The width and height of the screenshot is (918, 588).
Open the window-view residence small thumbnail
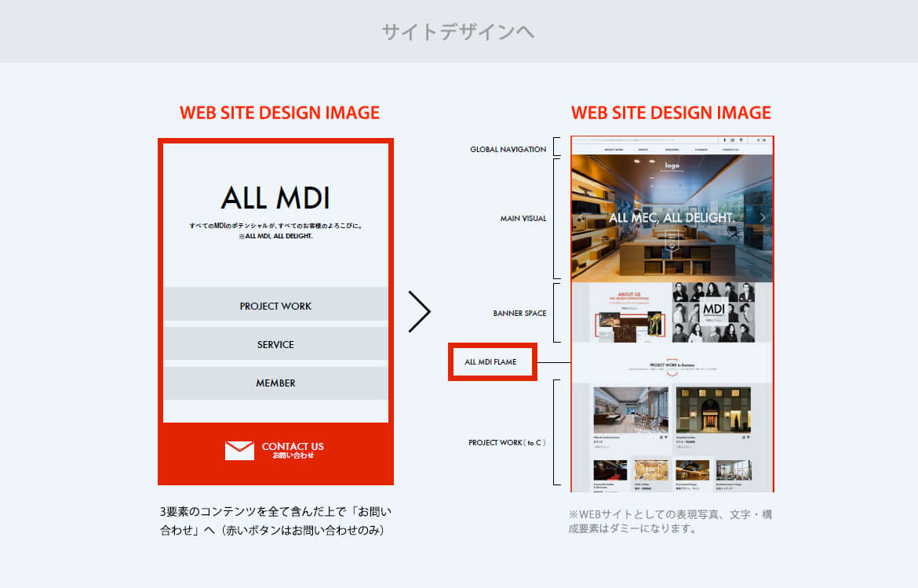(x=734, y=470)
